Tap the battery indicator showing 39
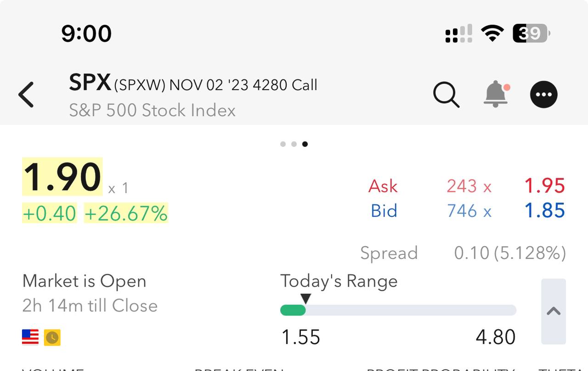This screenshot has height=371, width=588. 531,33
